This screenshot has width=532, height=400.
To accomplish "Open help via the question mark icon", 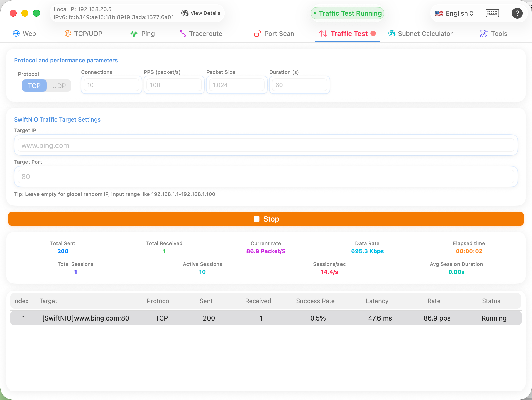I will (517, 13).
